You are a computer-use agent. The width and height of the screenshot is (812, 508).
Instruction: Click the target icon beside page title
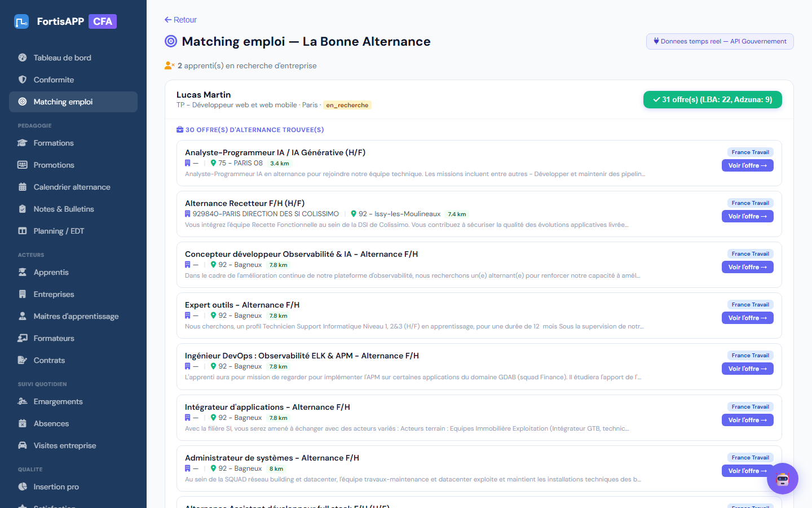coord(171,41)
